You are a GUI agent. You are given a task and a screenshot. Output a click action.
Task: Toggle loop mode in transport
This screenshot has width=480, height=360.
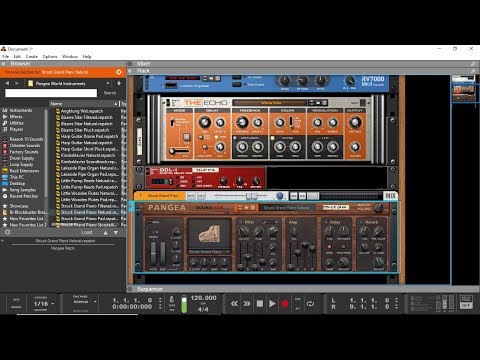pyautogui.click(x=310, y=303)
